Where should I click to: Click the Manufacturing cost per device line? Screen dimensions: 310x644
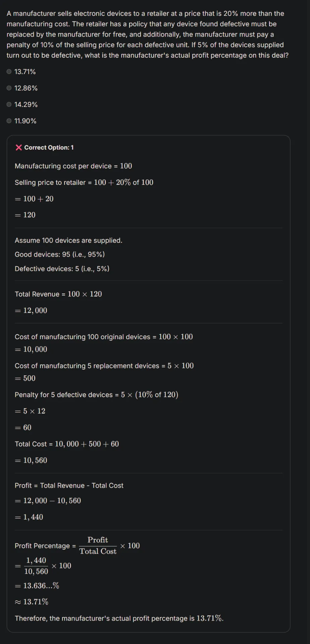pyautogui.click(x=73, y=166)
